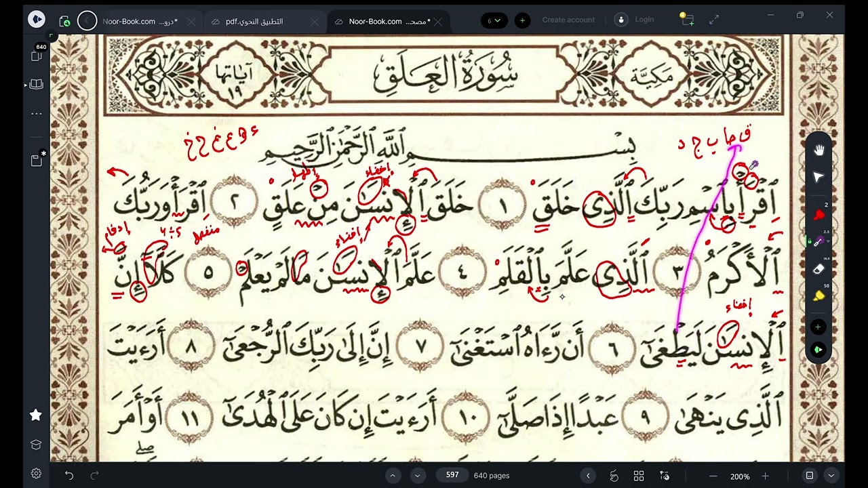Select the arrow pointer tool

(x=818, y=177)
